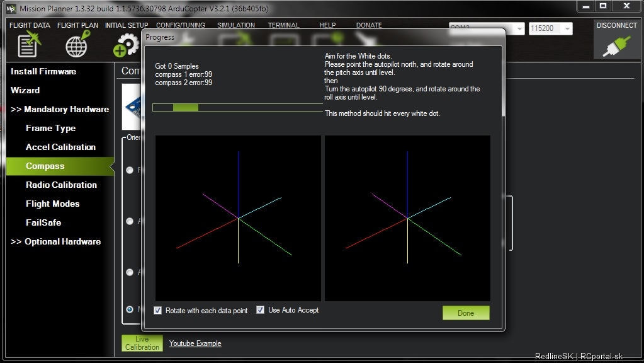644x363 pixels.
Task: Toggle Rotate with each data point checkbox
Action: (158, 311)
